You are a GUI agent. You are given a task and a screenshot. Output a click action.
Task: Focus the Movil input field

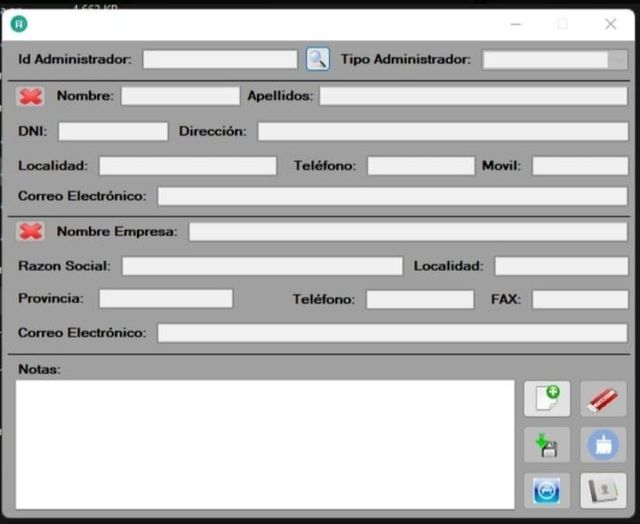coord(580,166)
